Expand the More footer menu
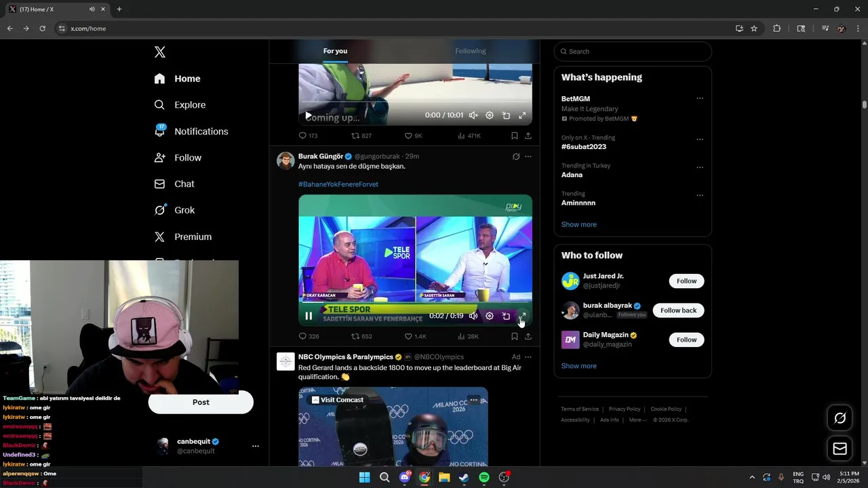The image size is (868, 488). (x=638, y=420)
